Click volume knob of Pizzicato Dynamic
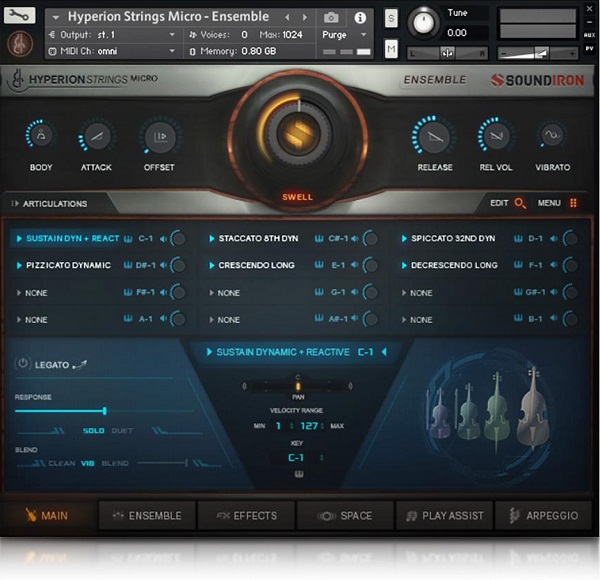Screen dimensions: 600x580 (178, 266)
